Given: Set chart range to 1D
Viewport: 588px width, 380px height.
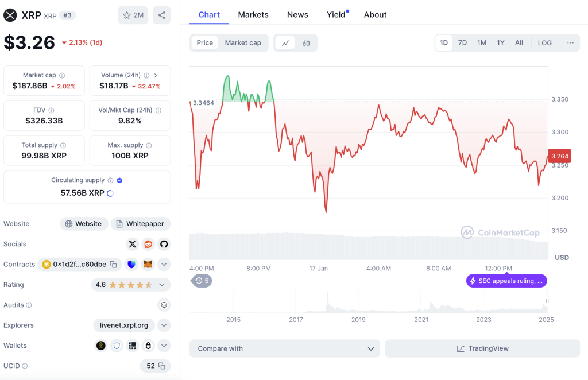Looking at the screenshot, I should 444,42.
